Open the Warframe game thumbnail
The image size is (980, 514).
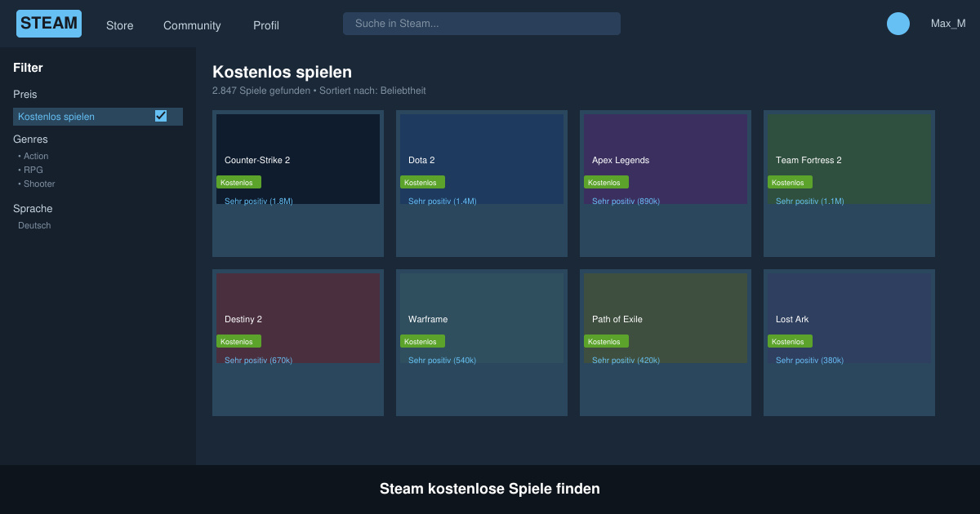[x=482, y=318]
